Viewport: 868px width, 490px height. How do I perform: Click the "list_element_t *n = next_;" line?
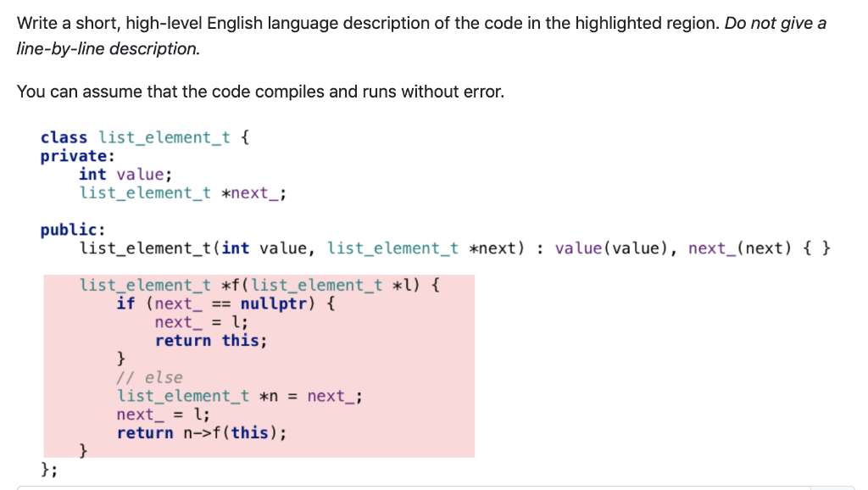point(240,396)
